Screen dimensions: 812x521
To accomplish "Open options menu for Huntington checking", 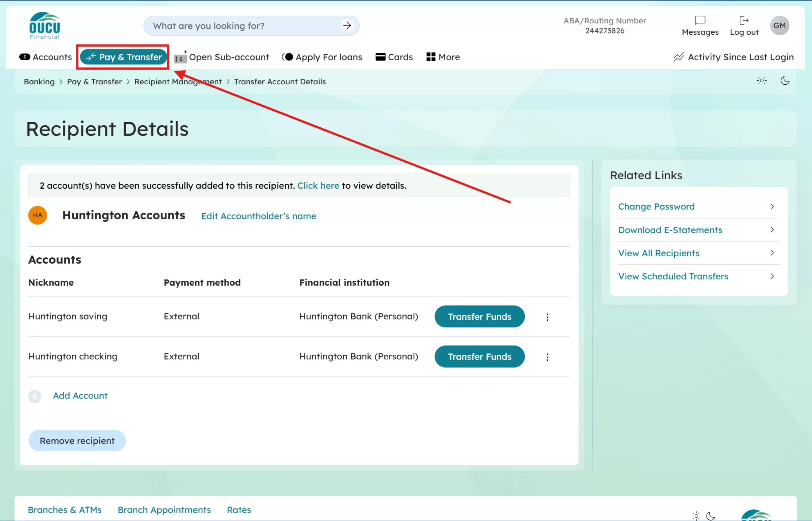I will (x=547, y=357).
